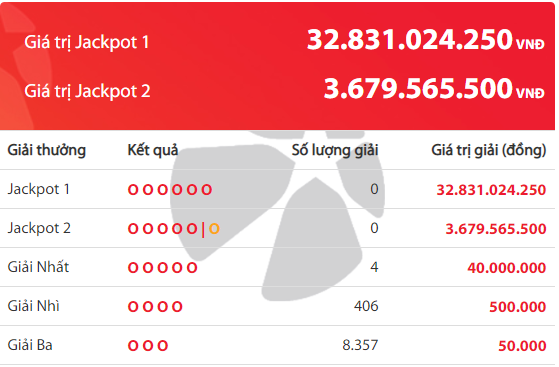Select the Jackpot 2 row label
Screen dimensions: 559x367
click(39, 228)
